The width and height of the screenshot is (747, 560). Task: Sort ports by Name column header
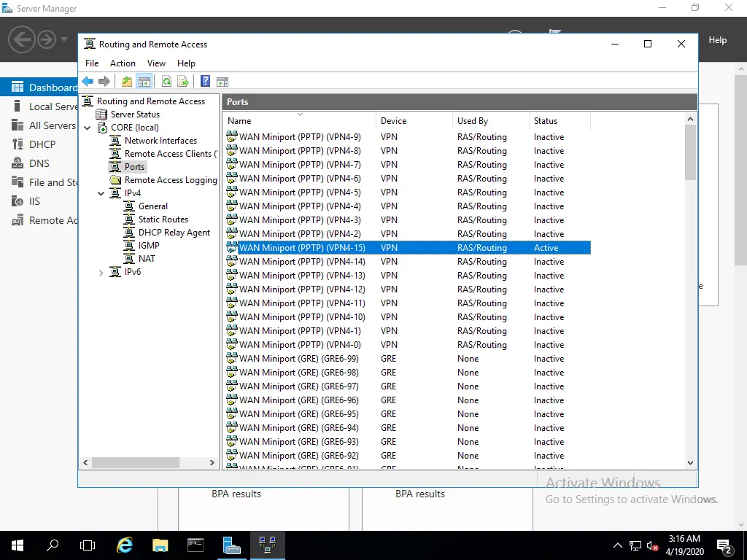tap(299, 121)
